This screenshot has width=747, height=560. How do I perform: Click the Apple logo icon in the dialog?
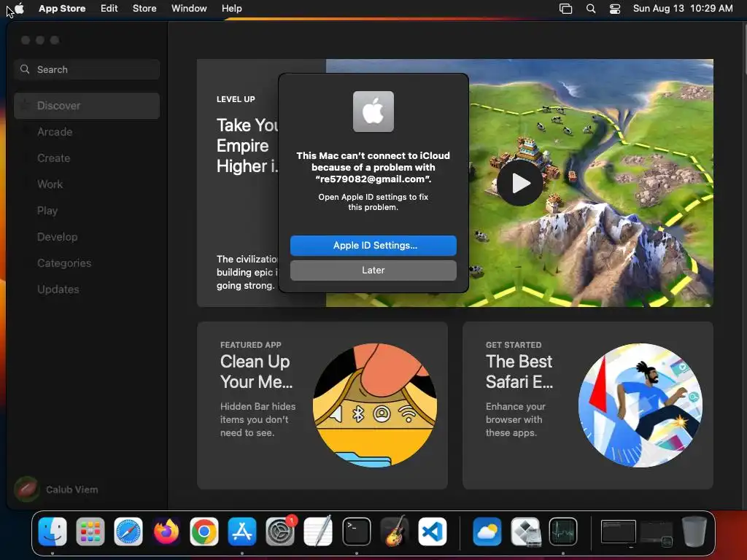coord(373,112)
